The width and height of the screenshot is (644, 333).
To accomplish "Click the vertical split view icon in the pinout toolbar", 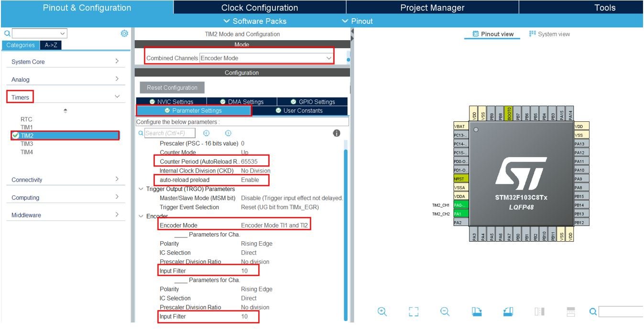I will [x=540, y=312].
